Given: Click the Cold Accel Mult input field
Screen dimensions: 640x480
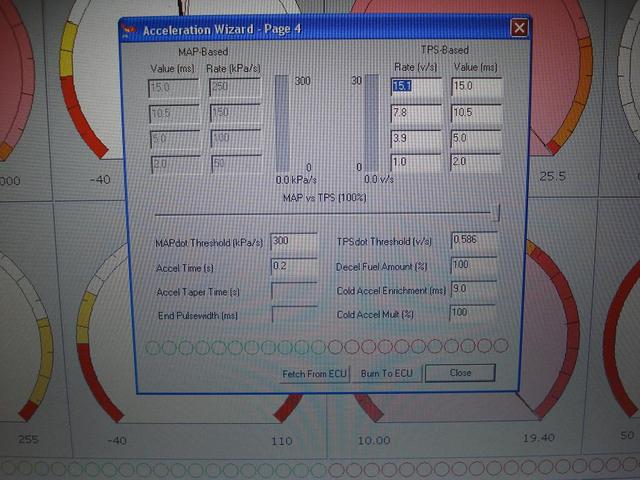Looking at the screenshot, I should 472,313.
